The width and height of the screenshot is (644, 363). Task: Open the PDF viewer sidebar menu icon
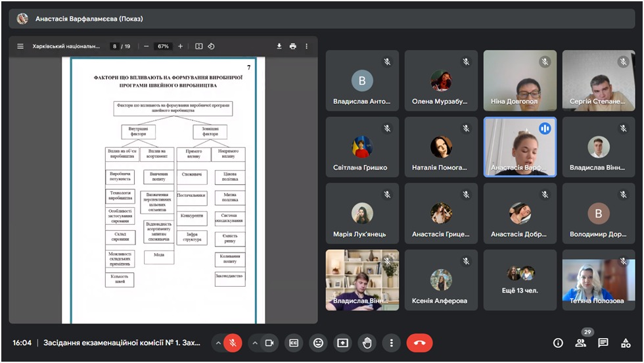pyautogui.click(x=20, y=47)
